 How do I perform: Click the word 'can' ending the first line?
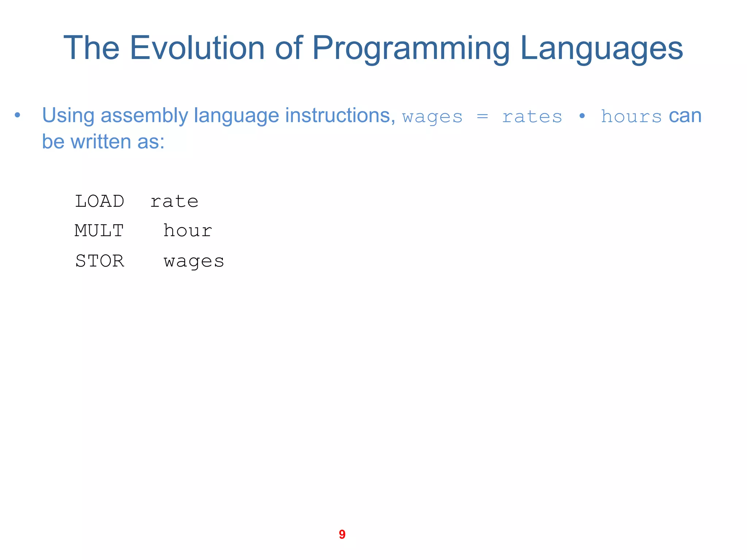point(685,117)
